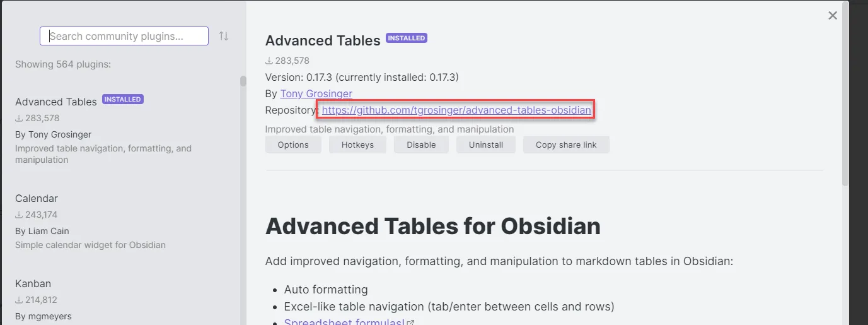This screenshot has height=325, width=868.
Task: Click the download icon beside Kanban's 214,812
Action: (x=19, y=300)
